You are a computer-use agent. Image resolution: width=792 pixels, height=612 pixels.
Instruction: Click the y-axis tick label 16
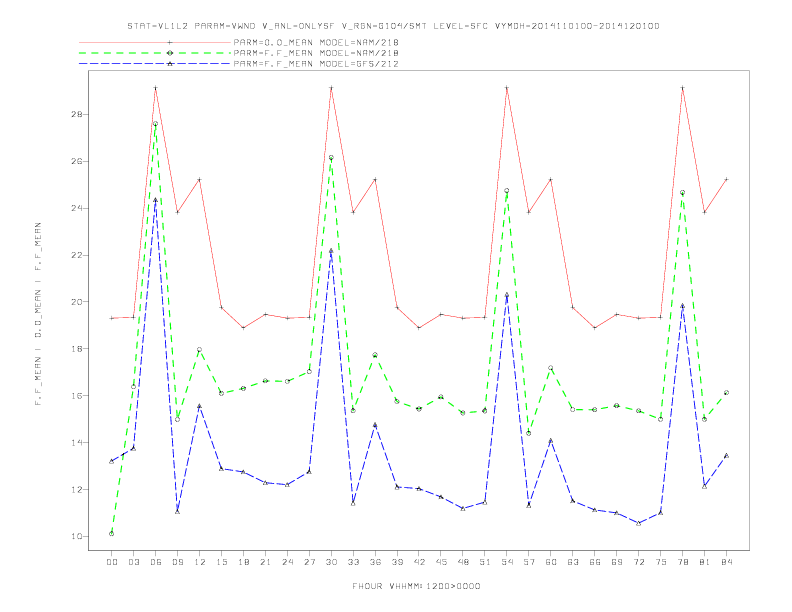coord(77,395)
